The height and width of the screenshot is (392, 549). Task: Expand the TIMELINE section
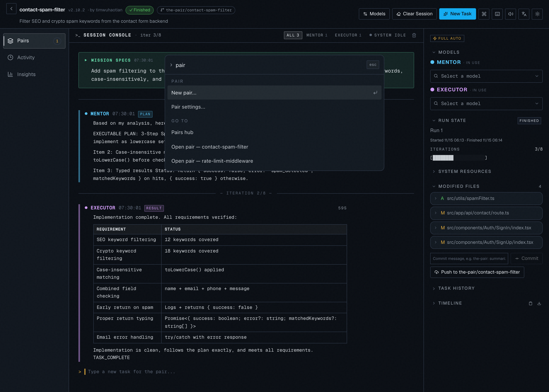click(x=447, y=303)
